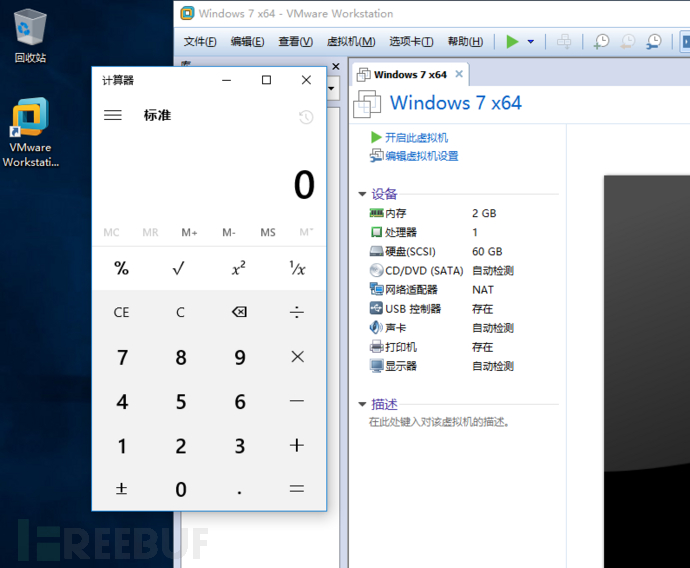Calculate the square root in calculator

(179, 268)
